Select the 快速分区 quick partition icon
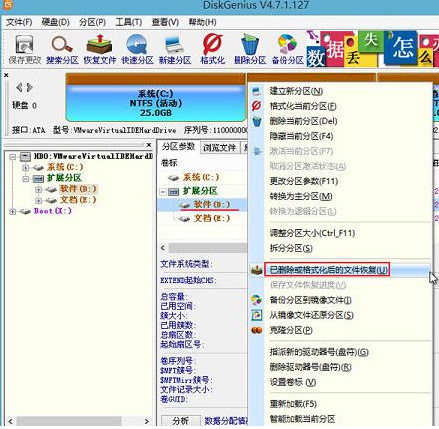This screenshot has height=429, width=439. click(137, 49)
